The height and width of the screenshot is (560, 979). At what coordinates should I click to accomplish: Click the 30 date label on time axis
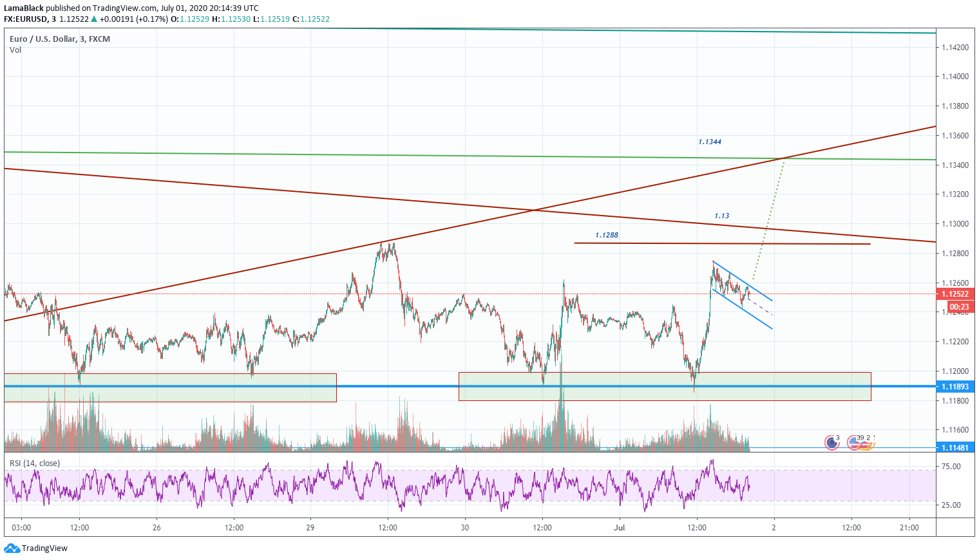[x=465, y=528]
